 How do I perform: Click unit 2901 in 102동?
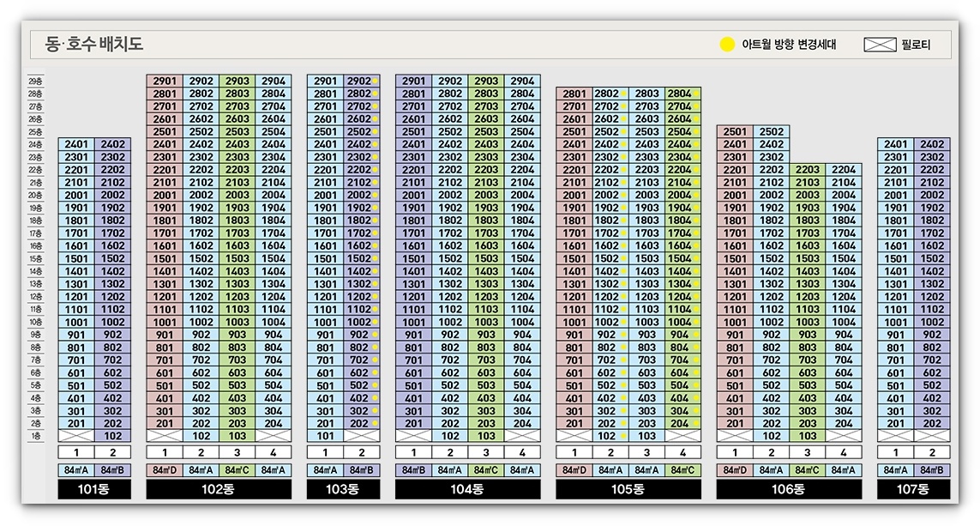point(165,82)
